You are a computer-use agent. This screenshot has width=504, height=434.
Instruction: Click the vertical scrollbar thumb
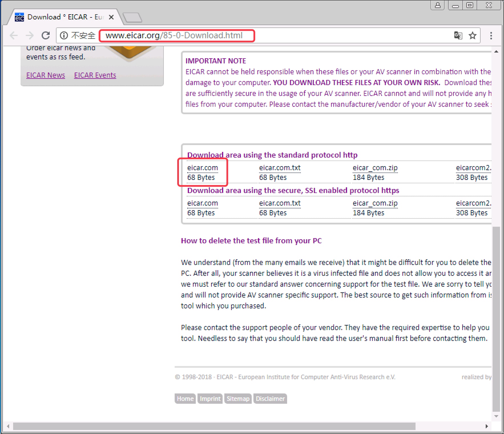coord(496,319)
